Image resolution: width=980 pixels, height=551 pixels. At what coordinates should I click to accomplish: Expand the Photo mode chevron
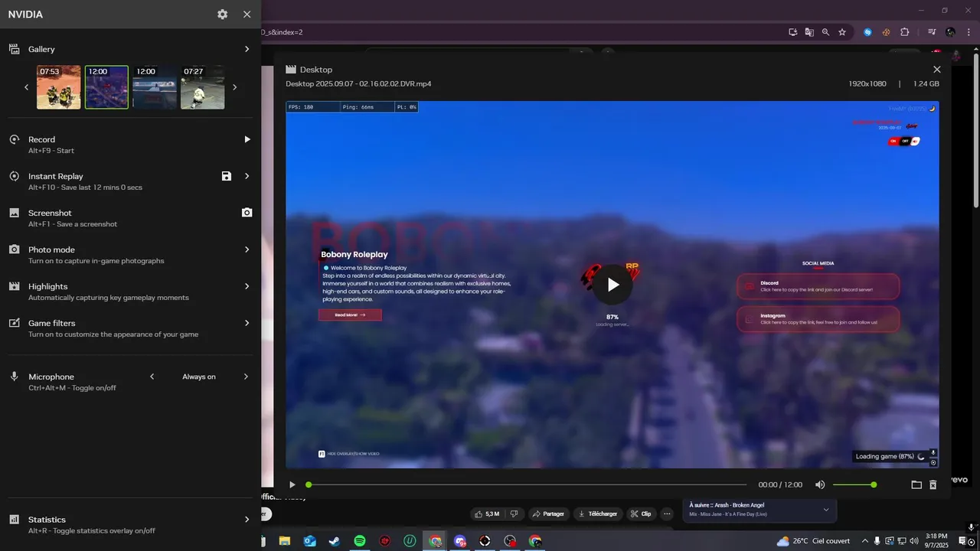click(247, 249)
